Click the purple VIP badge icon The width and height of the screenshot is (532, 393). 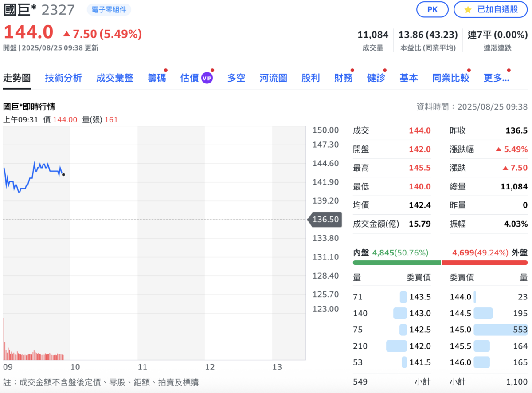point(207,78)
